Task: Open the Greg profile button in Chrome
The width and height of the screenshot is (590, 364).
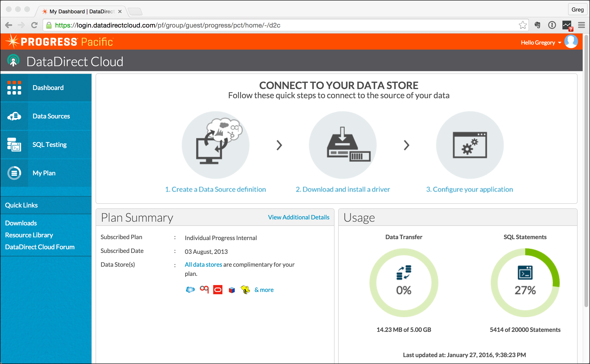Action: pyautogui.click(x=577, y=10)
